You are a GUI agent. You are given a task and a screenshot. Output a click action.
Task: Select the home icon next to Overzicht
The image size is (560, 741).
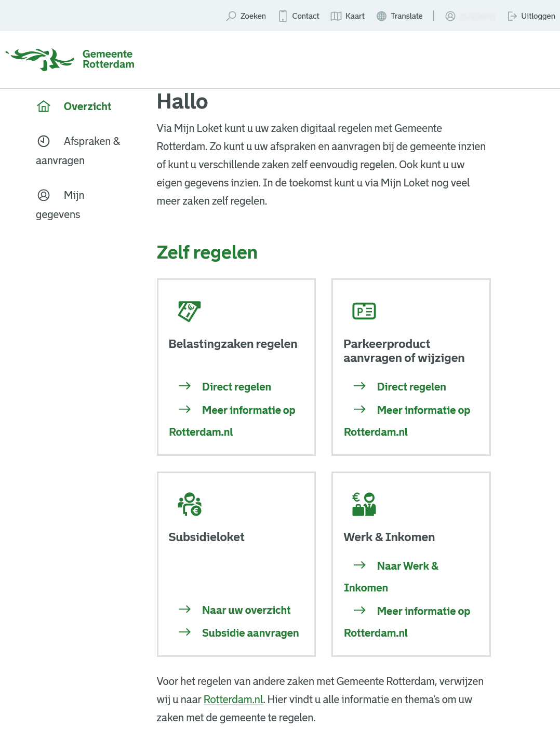[44, 106]
